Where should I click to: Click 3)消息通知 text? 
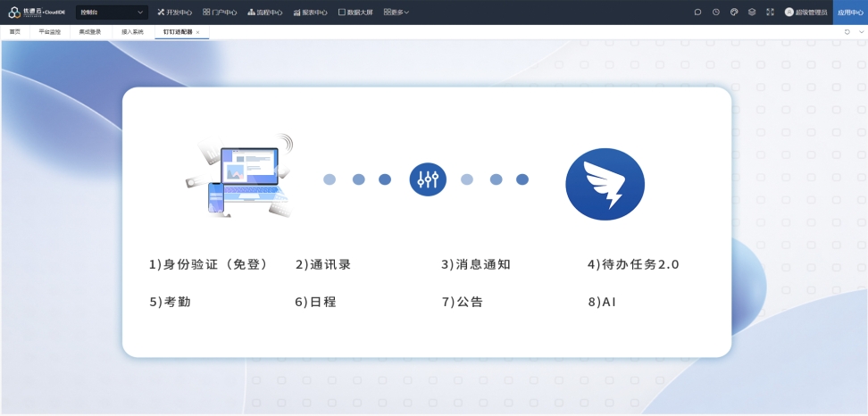point(475,264)
